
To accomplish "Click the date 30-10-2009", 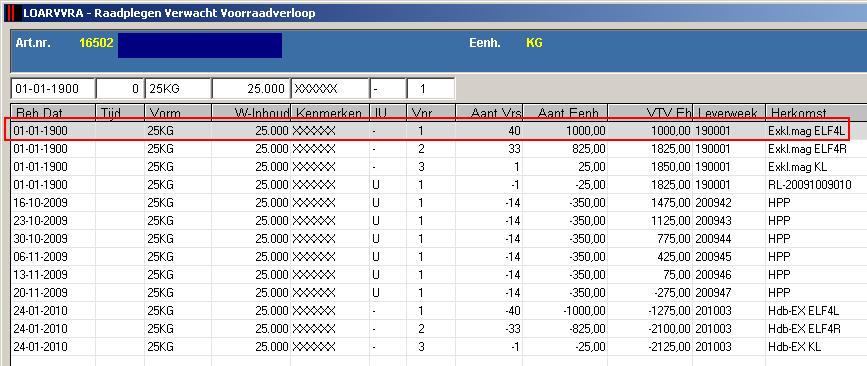I will tap(40, 239).
